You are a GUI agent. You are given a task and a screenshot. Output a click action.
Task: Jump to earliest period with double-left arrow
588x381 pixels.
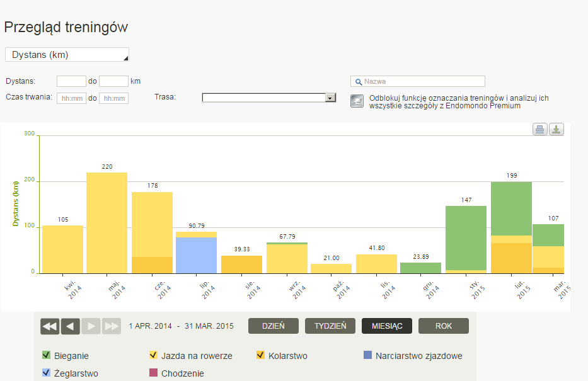pyautogui.click(x=50, y=326)
